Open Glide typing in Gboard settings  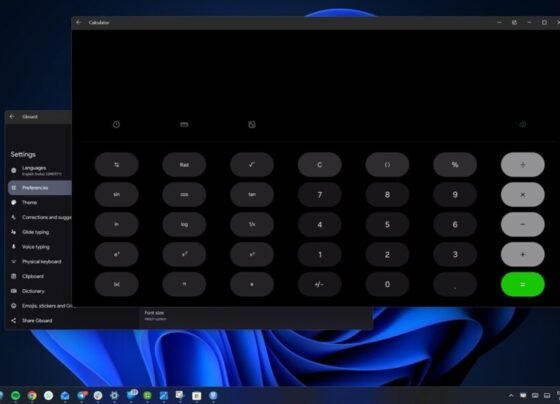coord(40,232)
